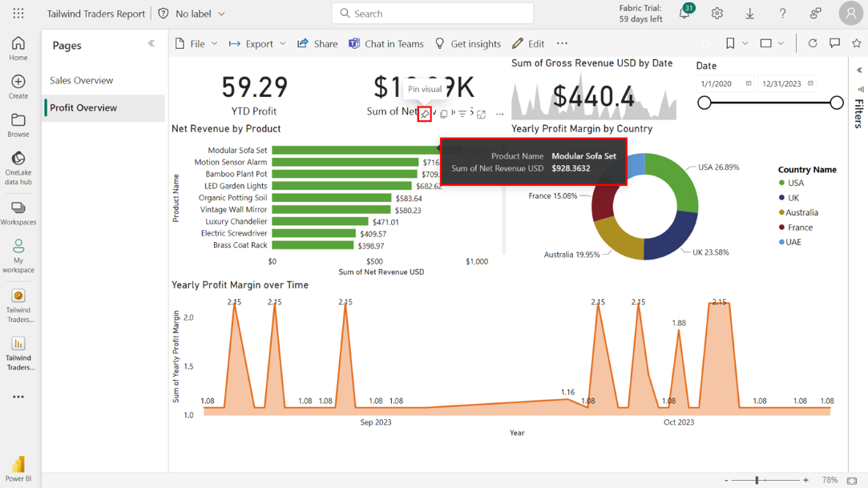Open the settings gear
This screenshot has height=488, width=868.
717,14
